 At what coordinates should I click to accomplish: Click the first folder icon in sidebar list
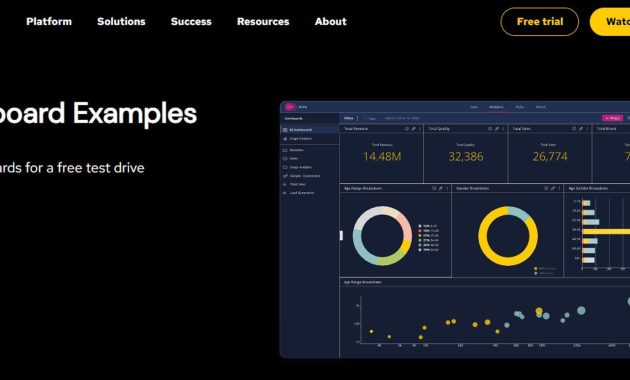click(285, 150)
